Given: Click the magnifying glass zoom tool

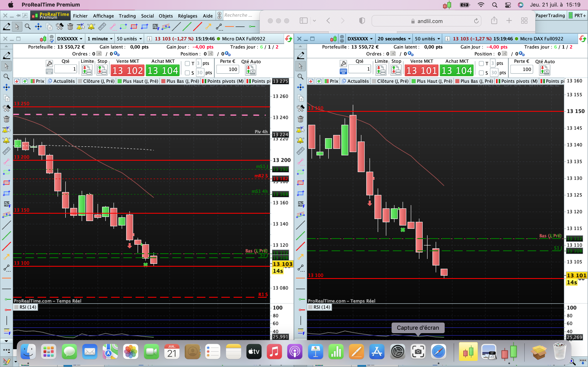Looking at the screenshot, I should point(28,27).
